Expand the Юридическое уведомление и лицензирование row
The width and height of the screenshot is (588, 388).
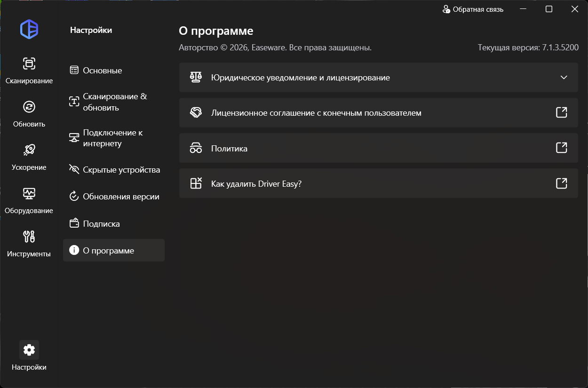[378, 77]
